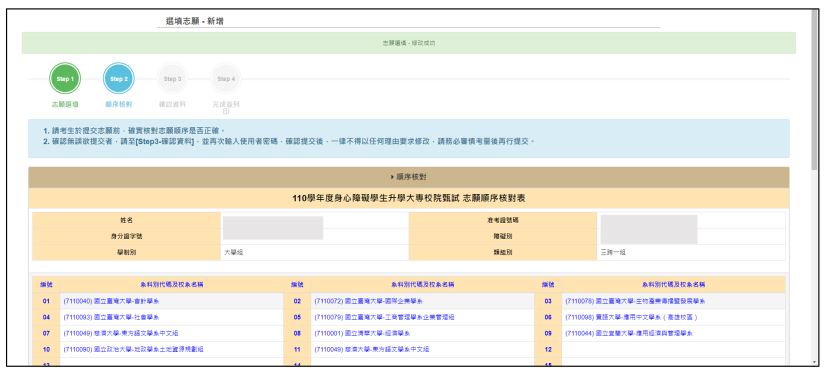Click the green success message banner
Screen dimensions: 831x376
[409, 43]
